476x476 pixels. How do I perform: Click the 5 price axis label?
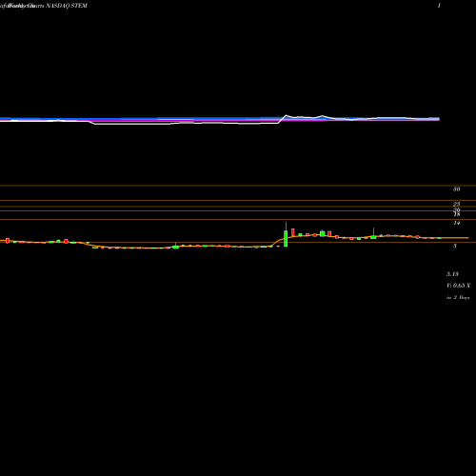455,246
